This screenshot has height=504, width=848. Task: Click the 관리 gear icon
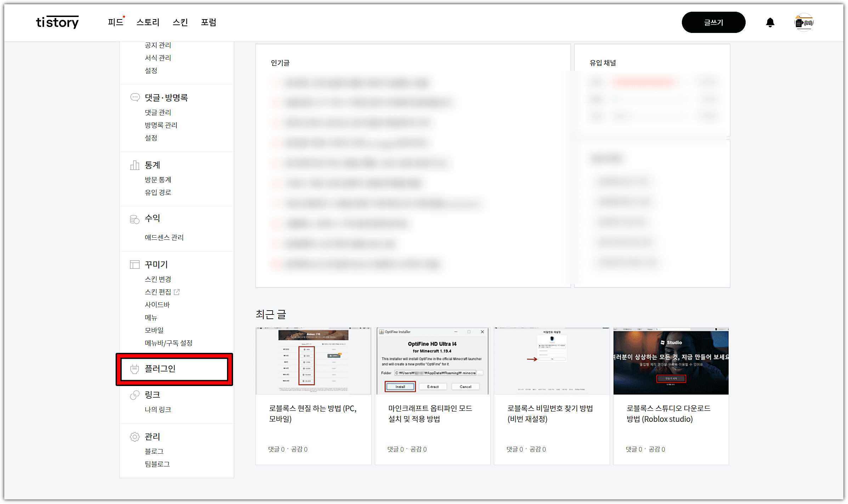[135, 437]
